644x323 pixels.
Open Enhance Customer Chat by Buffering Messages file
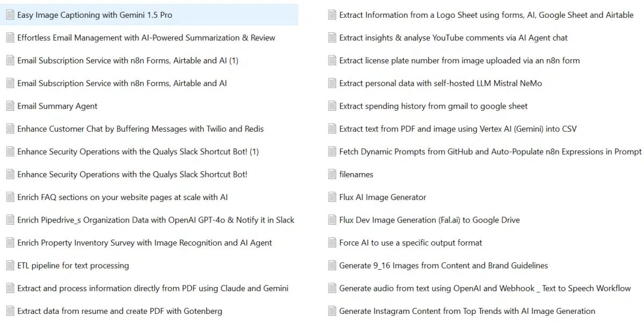point(140,129)
